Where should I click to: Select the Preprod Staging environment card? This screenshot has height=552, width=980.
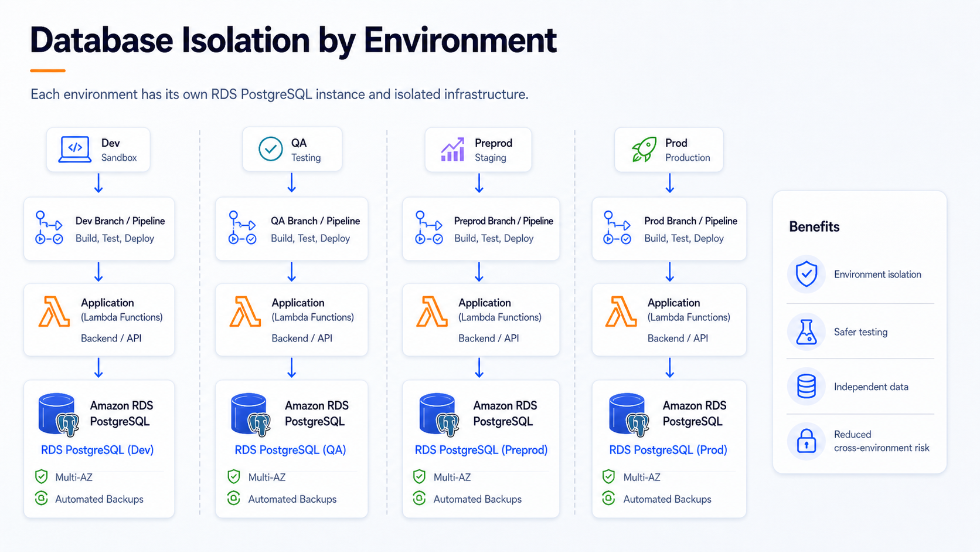478,150
